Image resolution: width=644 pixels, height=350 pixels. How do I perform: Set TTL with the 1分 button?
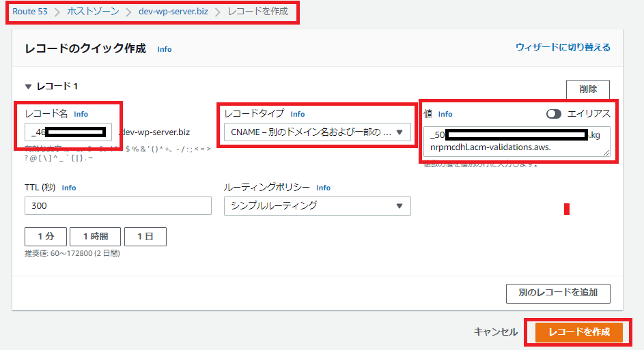coord(46,237)
